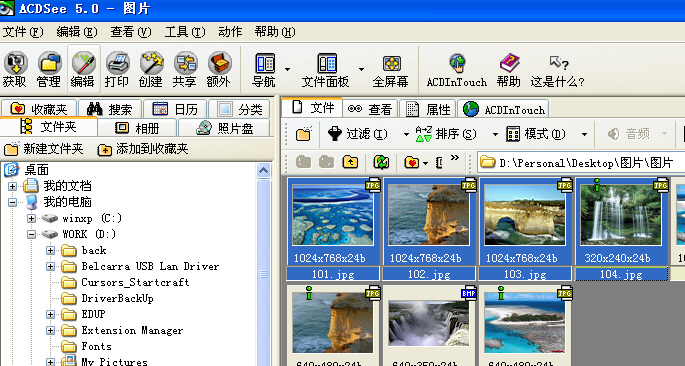Open dropdown arrow next to 导航
Viewport: 685px width, 366px height.
pyautogui.click(x=287, y=69)
